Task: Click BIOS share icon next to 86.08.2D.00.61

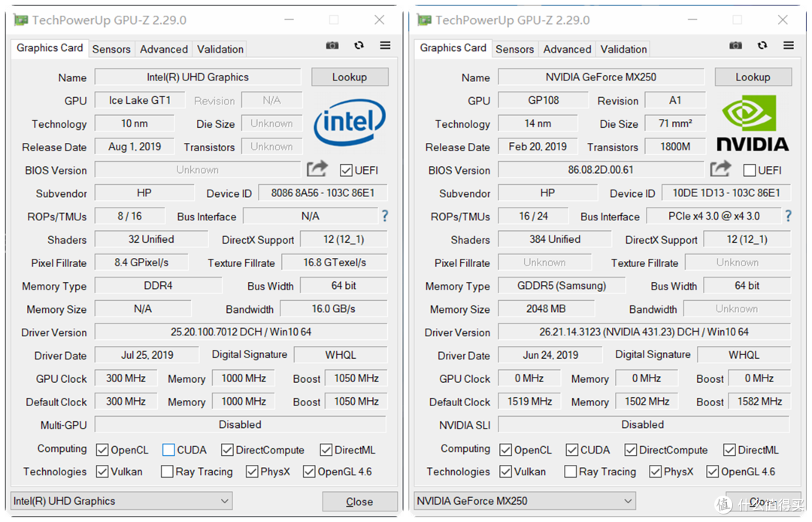Action: 720,168
